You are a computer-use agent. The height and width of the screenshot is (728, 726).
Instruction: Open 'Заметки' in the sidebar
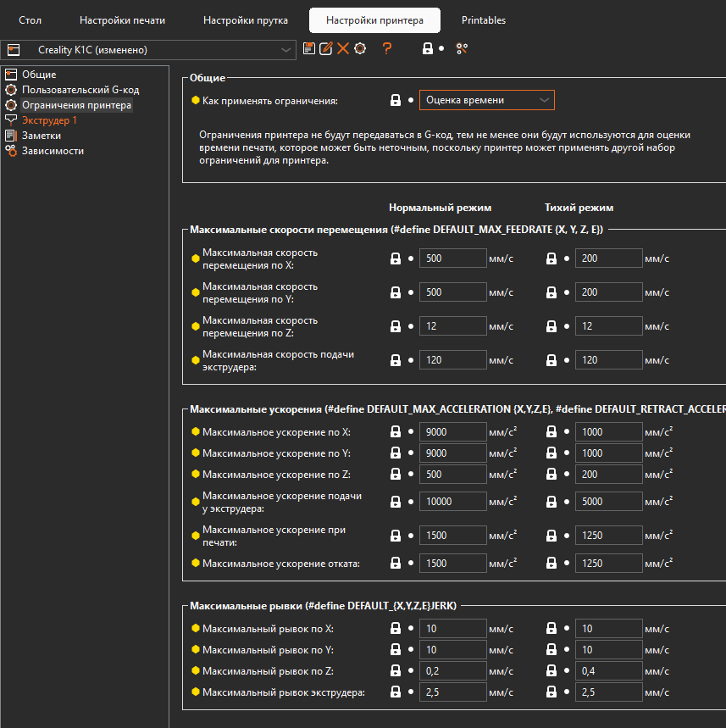pyautogui.click(x=42, y=136)
